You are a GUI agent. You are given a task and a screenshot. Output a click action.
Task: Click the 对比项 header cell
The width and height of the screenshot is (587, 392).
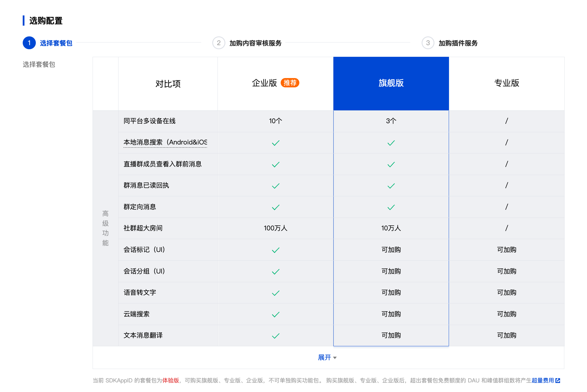(168, 84)
